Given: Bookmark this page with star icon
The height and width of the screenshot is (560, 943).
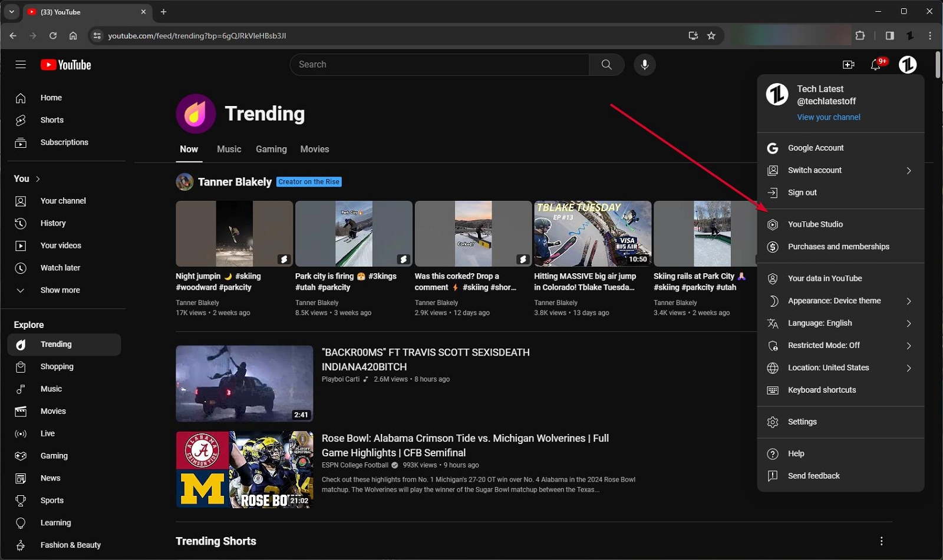Looking at the screenshot, I should pos(711,36).
